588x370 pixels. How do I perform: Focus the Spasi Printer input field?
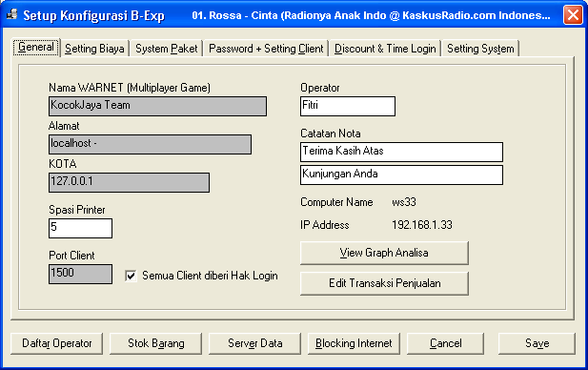pos(80,228)
